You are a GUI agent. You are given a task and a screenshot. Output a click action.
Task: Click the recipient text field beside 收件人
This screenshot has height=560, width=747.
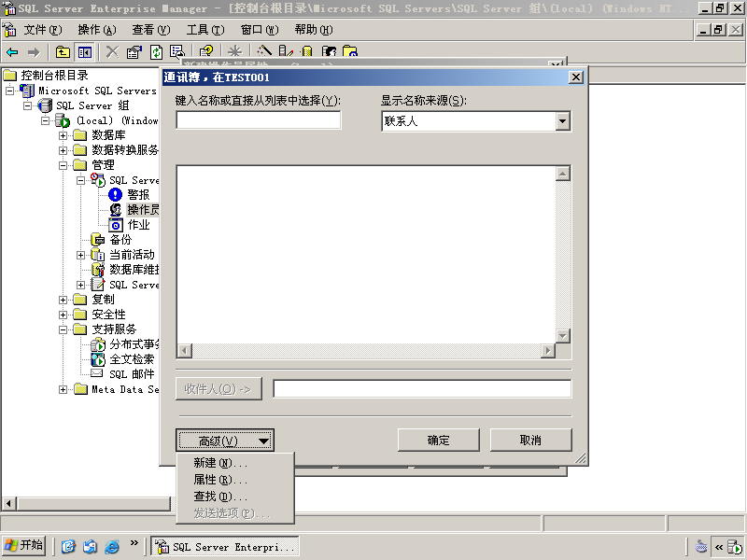422,388
